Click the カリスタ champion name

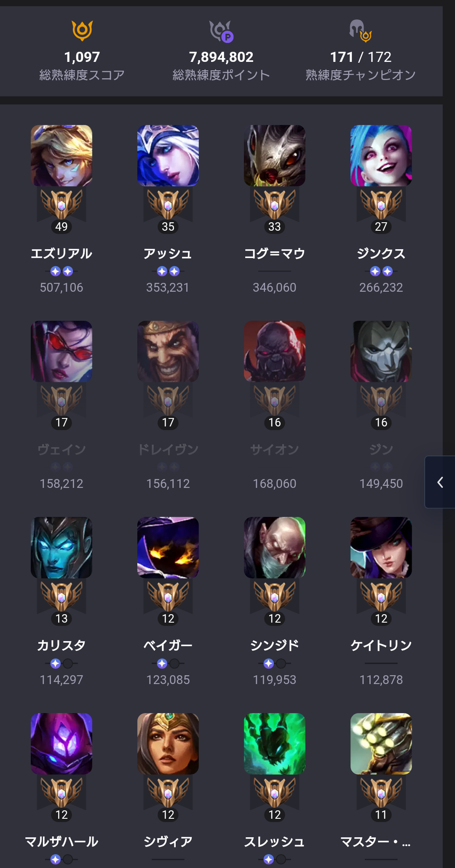pyautogui.click(x=62, y=645)
